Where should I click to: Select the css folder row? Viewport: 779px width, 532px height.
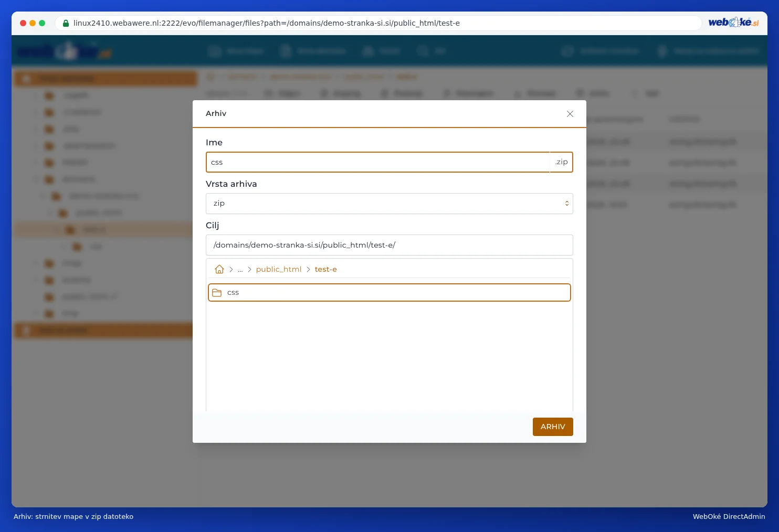pyautogui.click(x=389, y=293)
